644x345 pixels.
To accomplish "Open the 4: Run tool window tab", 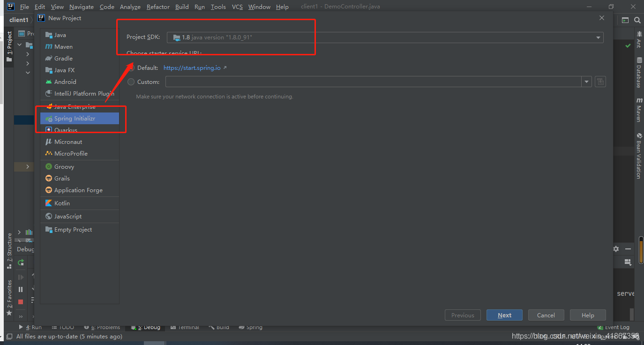I will [30, 327].
